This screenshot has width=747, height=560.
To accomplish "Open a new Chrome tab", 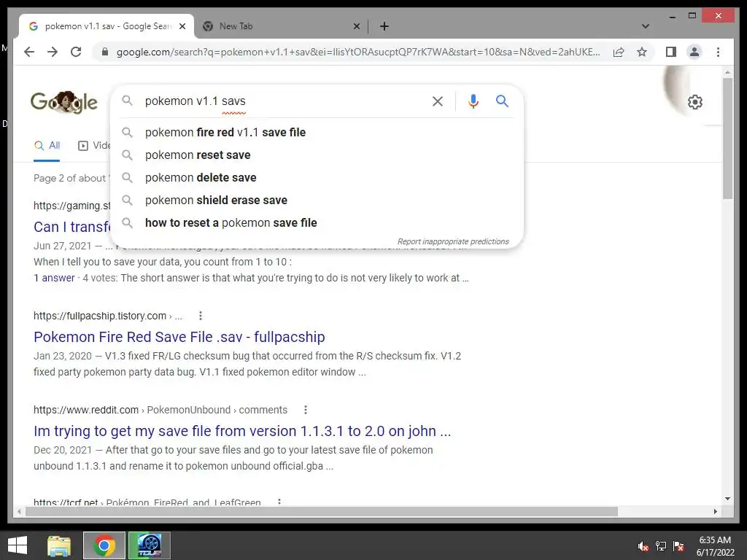I will (384, 26).
